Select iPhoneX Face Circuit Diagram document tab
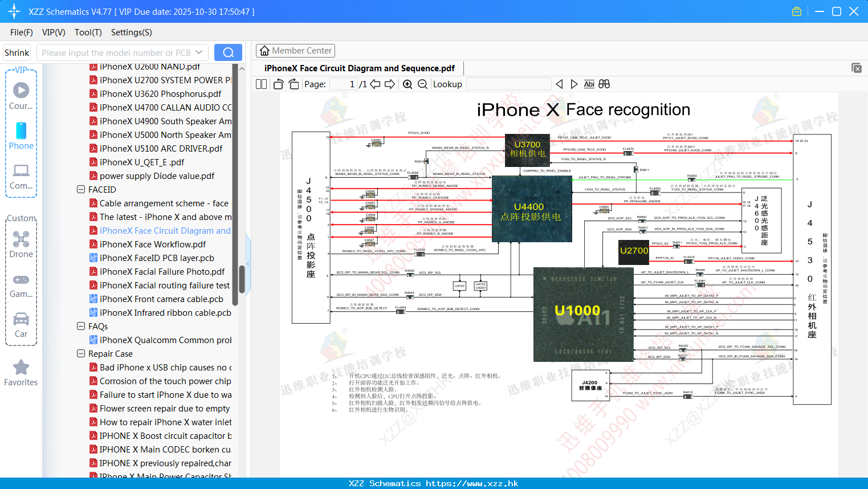Image resolution: width=868 pixels, height=489 pixels. (x=360, y=68)
